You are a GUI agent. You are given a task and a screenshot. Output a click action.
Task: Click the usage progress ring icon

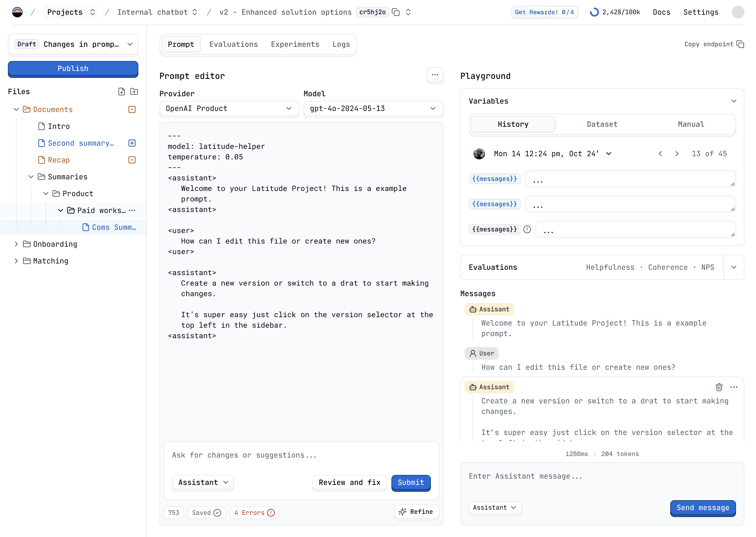tap(594, 12)
